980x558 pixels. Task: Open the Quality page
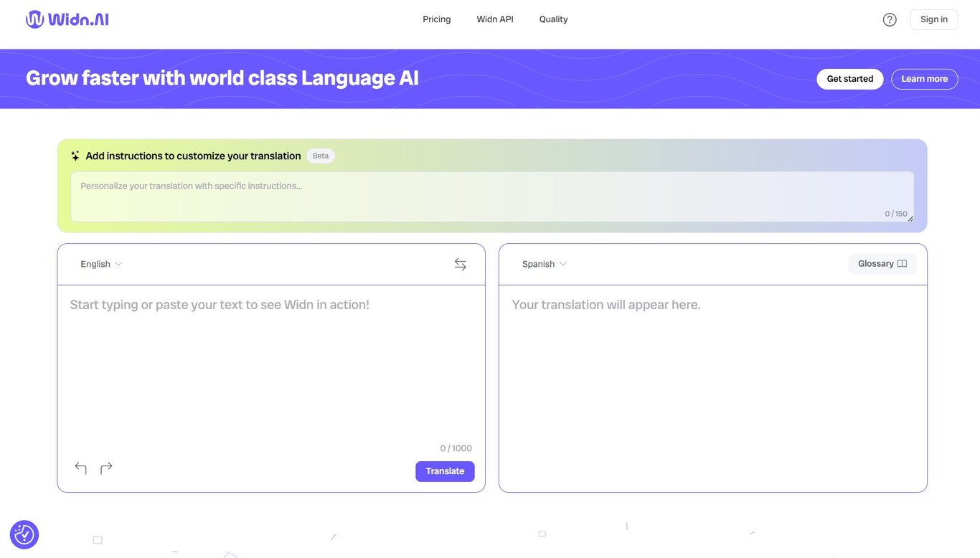click(553, 17)
